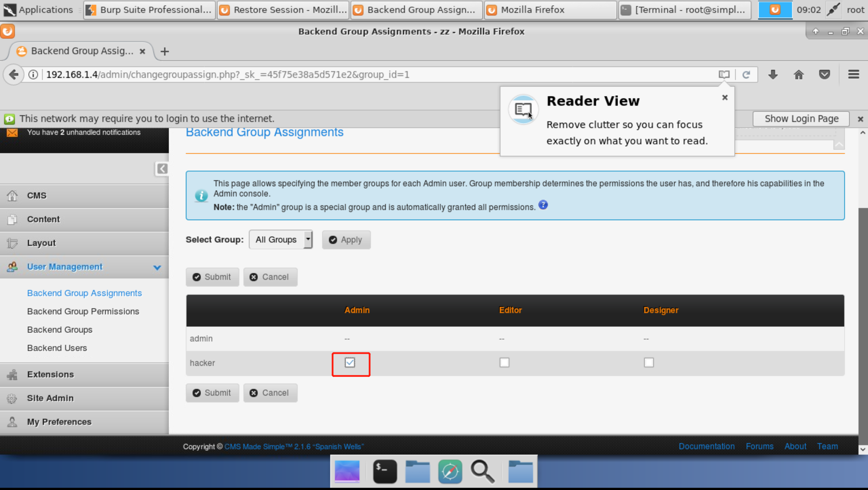Open a new browser tab
The width and height of the screenshot is (868, 490).
tap(165, 51)
